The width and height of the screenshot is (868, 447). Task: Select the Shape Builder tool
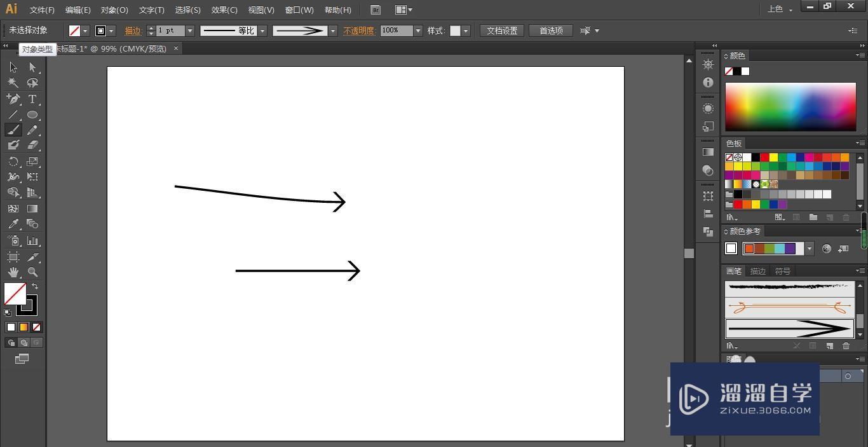(x=13, y=192)
